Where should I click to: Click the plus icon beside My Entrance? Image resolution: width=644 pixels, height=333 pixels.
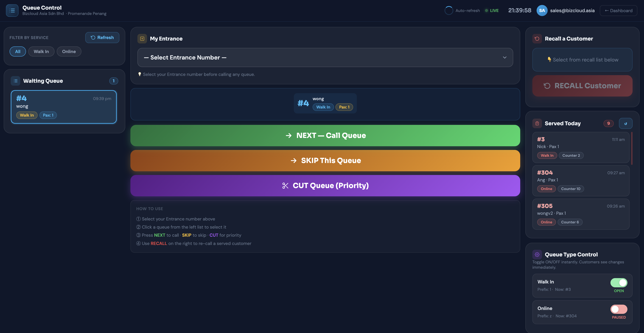tap(142, 39)
